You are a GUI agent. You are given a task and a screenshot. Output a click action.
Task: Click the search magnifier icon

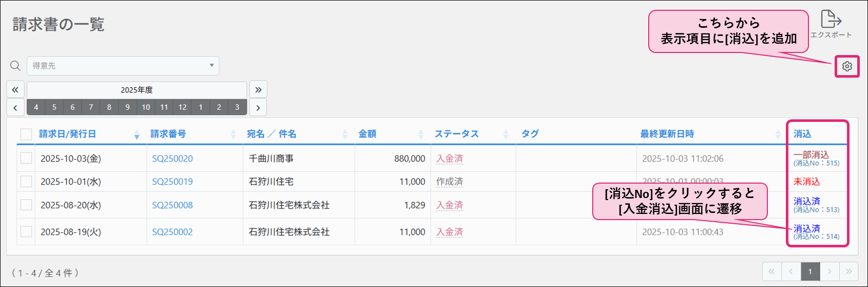coord(15,66)
